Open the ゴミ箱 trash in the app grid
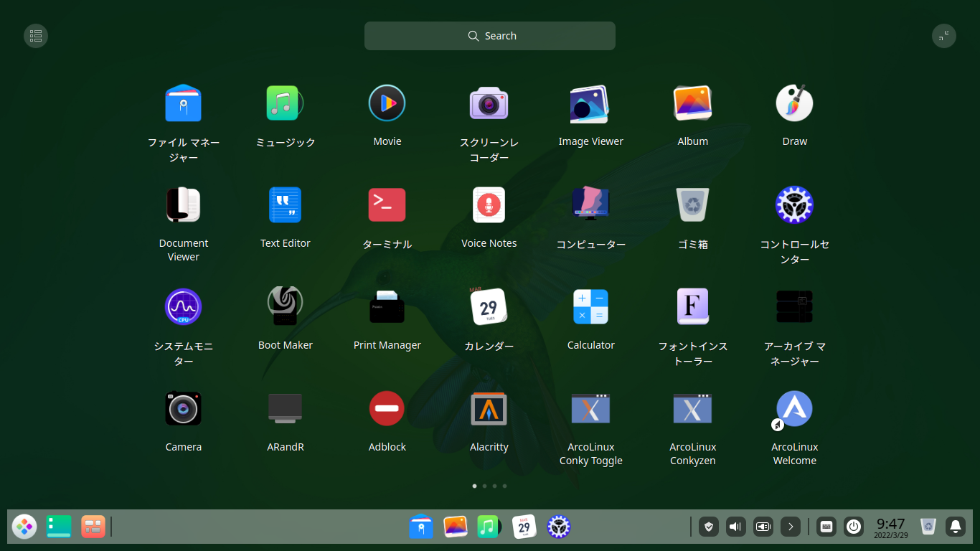980x551 pixels. point(693,206)
